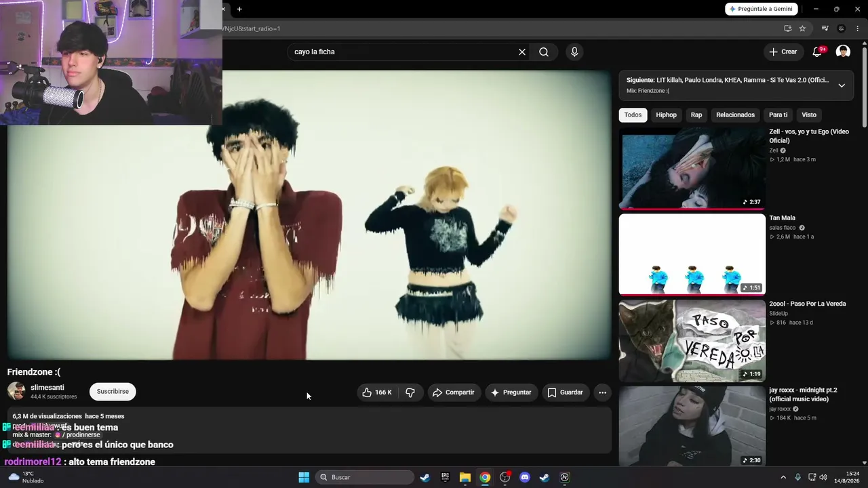This screenshot has height=488, width=868.
Task: Click the Friendzone music video player
Action: tap(309, 215)
